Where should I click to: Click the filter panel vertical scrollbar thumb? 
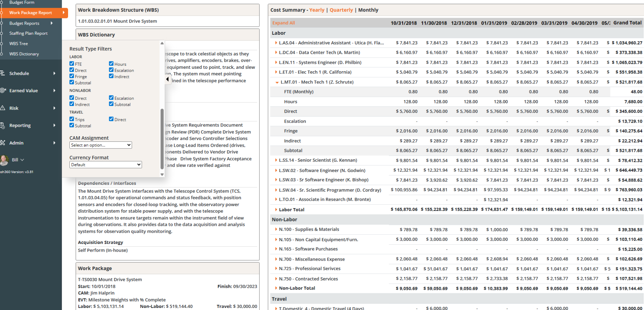[x=162, y=139]
